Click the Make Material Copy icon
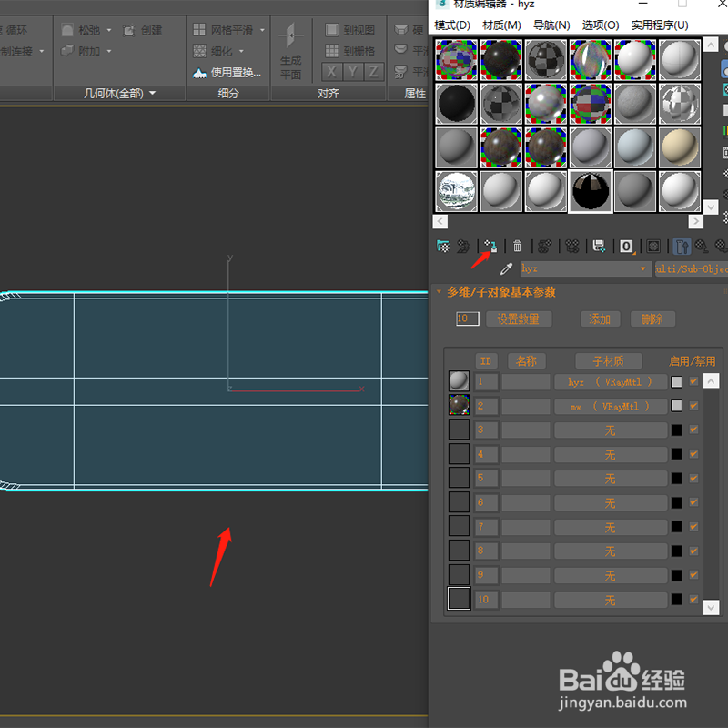The height and width of the screenshot is (728, 728). [x=544, y=246]
